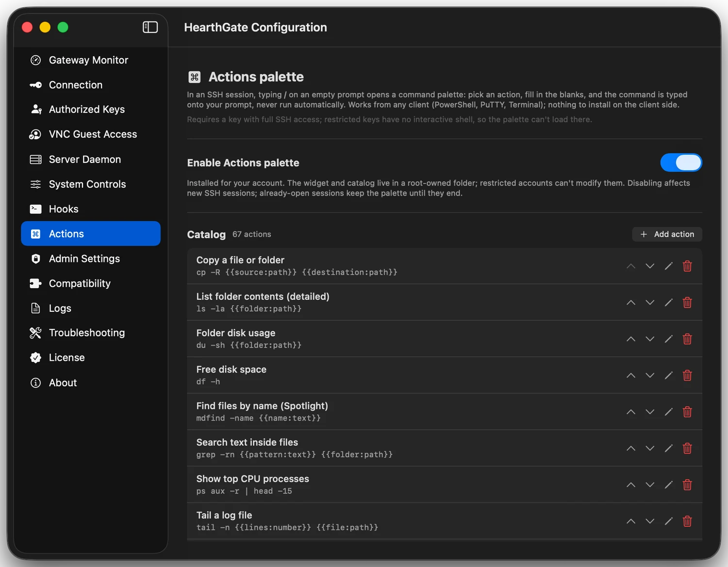Move 'Find files by name (Spotlight)' up
Image resolution: width=728 pixels, height=567 pixels.
pyautogui.click(x=631, y=412)
